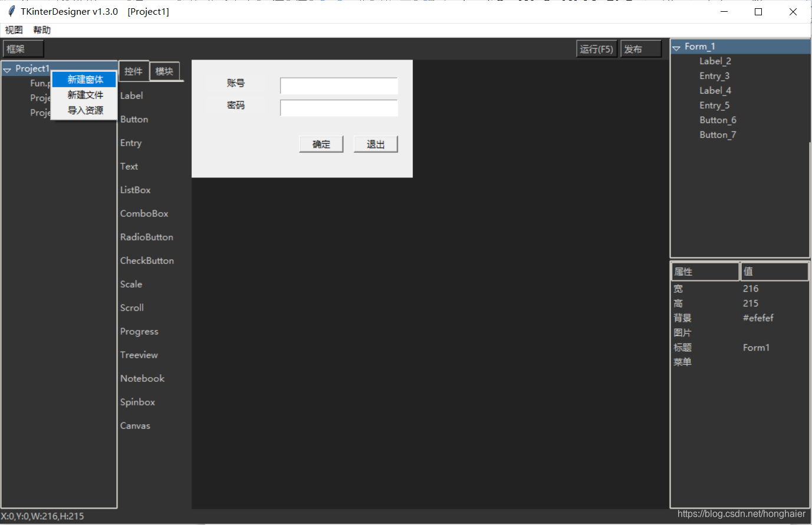The width and height of the screenshot is (812, 525).
Task: Choose 新建窗体 from the context menu
Action: tap(84, 80)
